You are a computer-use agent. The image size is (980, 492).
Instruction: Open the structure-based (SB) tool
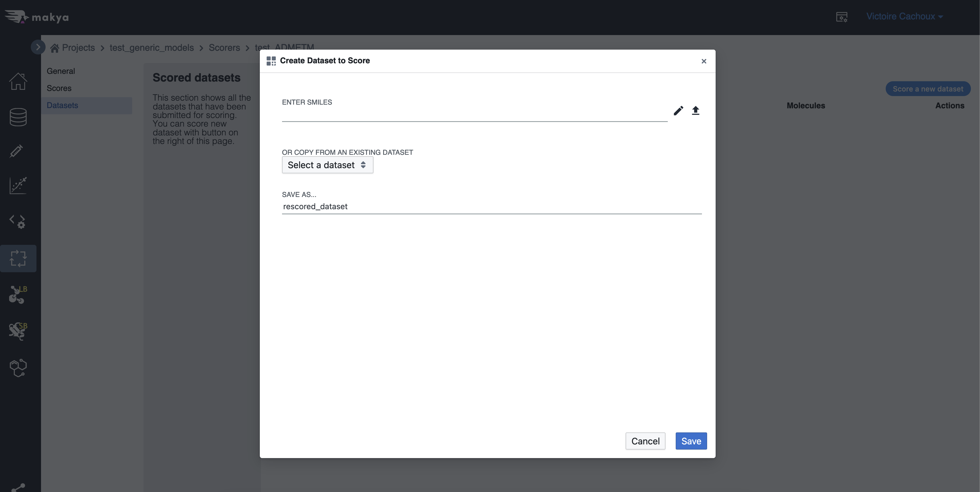point(17,331)
